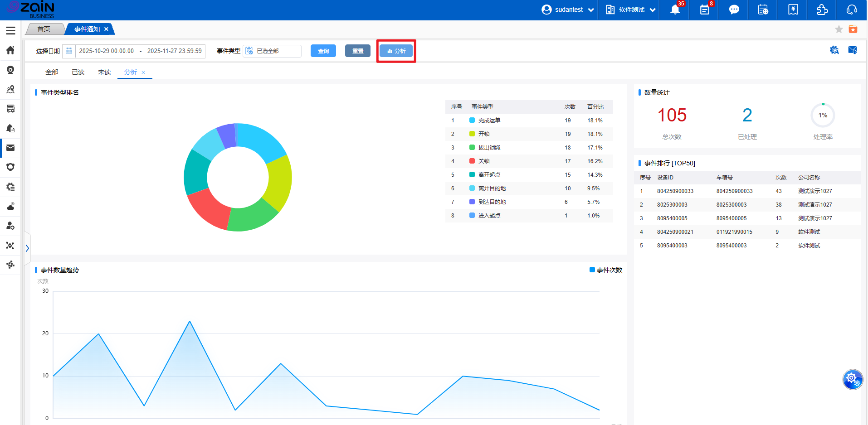Open the truck vehicle sidebar icon
Screen dimensions: 868x425
tap(10, 109)
